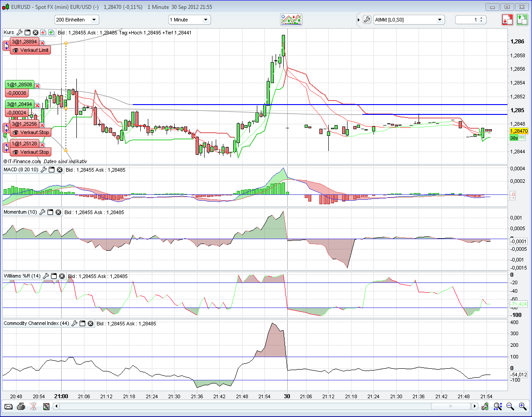
Task: Click the large red Sell order button
Action: [507, 20]
